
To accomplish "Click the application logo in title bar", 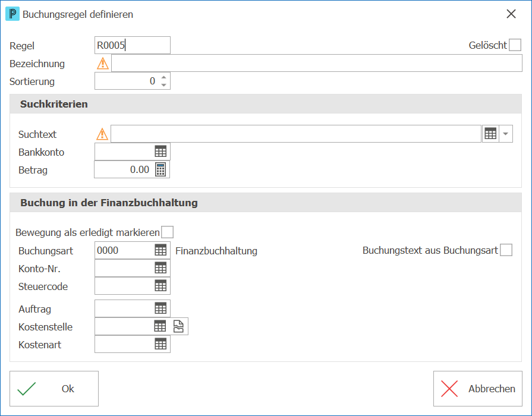I will [x=12, y=14].
